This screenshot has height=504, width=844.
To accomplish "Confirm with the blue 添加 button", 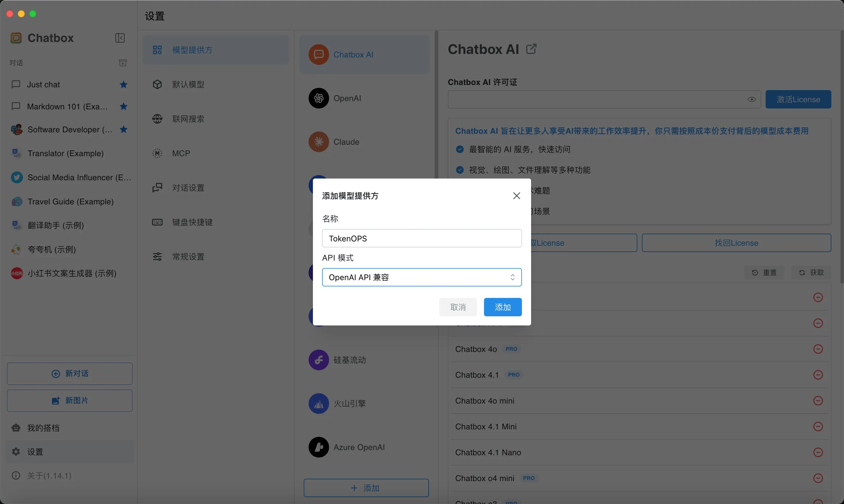I will point(503,307).
